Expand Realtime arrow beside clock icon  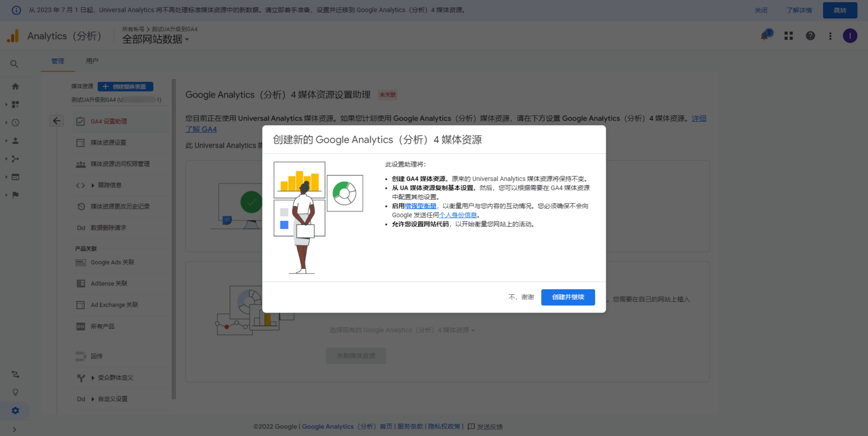click(7, 123)
